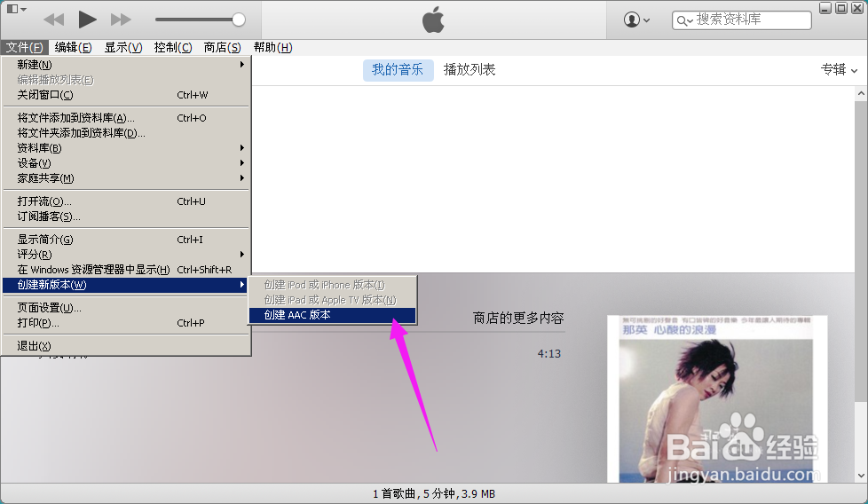Click the status bar text 1 首歌曲, 5 分钟, 3.9 MB

(x=434, y=494)
